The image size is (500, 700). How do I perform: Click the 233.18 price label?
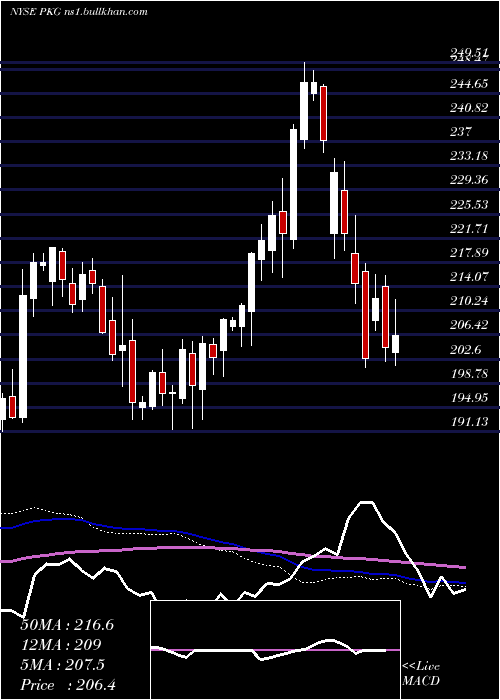(x=469, y=156)
